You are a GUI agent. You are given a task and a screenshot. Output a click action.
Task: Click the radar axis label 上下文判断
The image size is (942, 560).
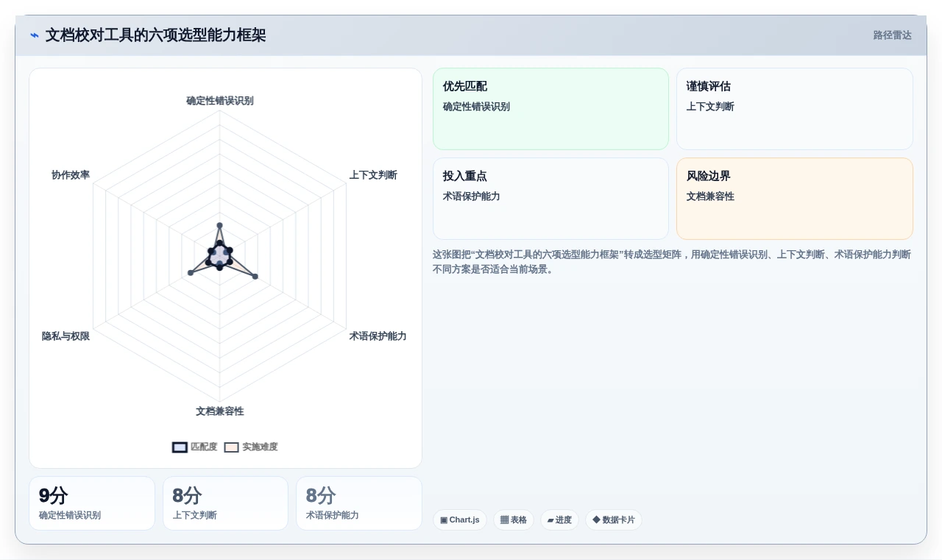(373, 175)
